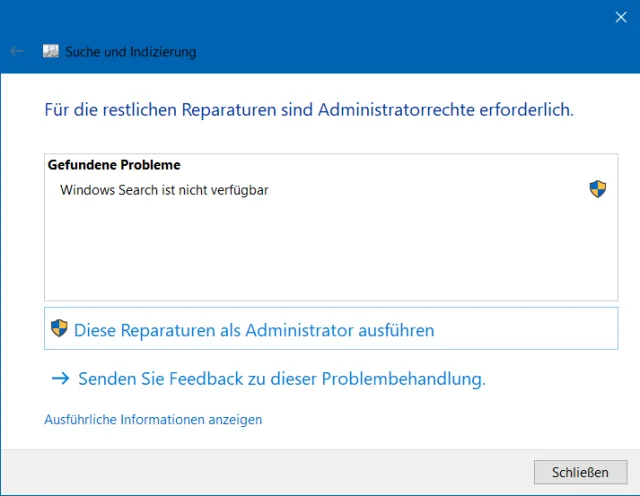Screen dimensions: 640x496
Task: Click the shield icon on the administrator repair option
Action: click(59, 328)
